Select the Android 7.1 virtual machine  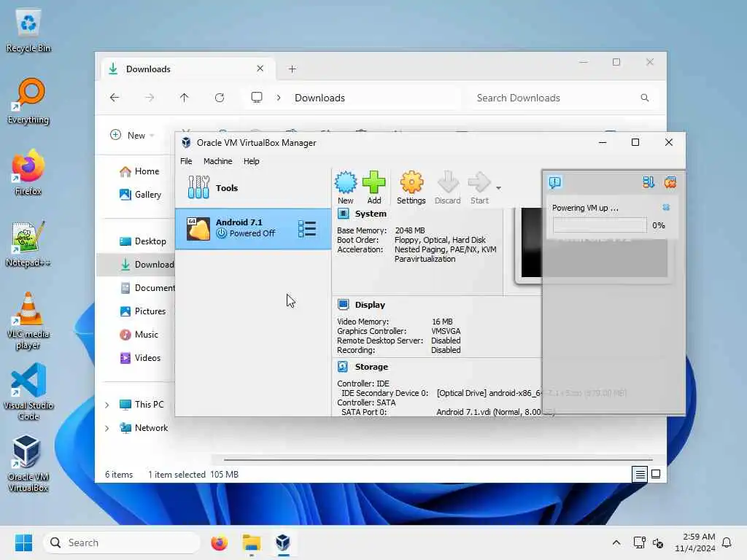253,228
